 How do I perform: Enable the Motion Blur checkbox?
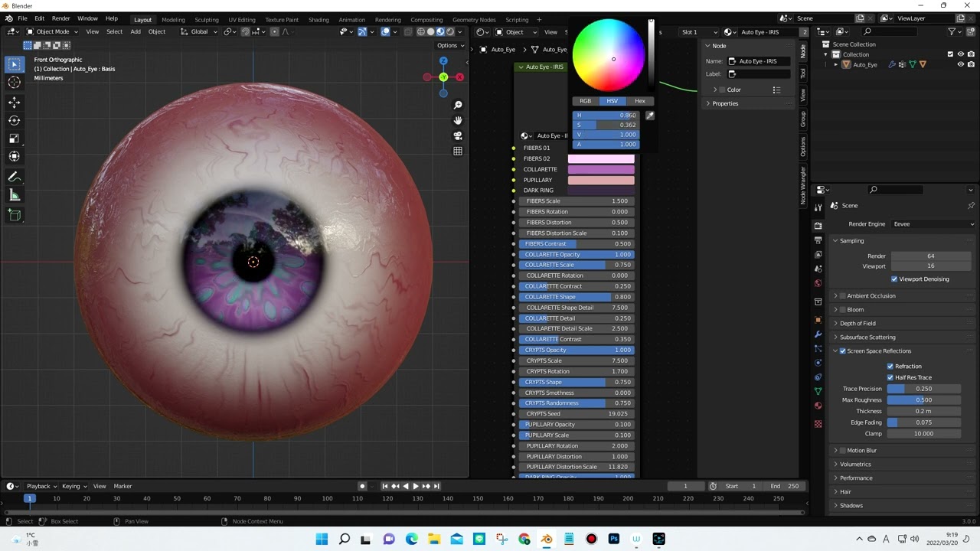843,451
